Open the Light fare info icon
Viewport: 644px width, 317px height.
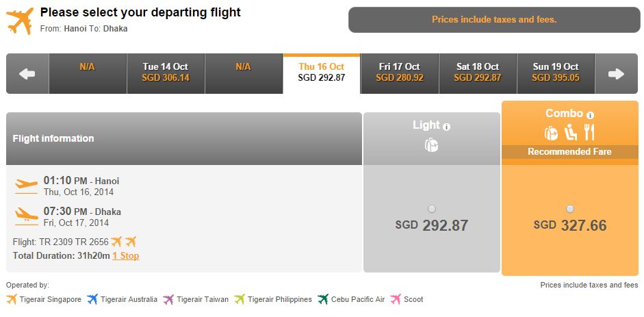447,127
